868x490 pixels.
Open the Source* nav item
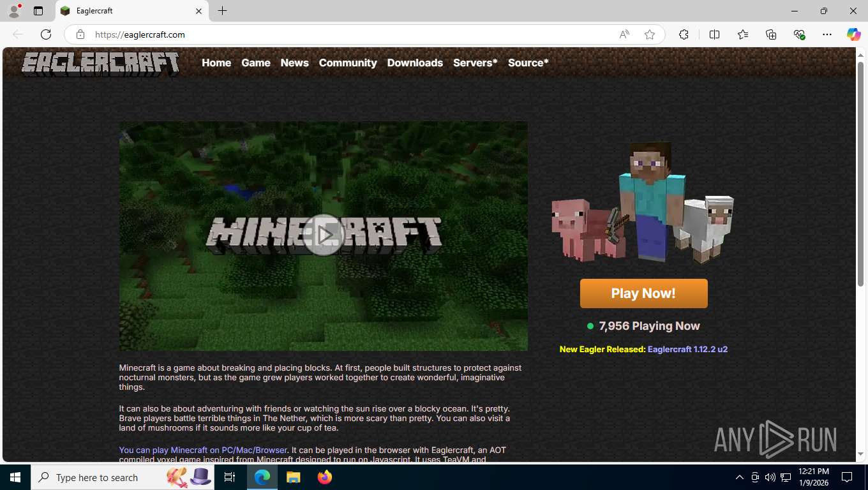point(528,63)
